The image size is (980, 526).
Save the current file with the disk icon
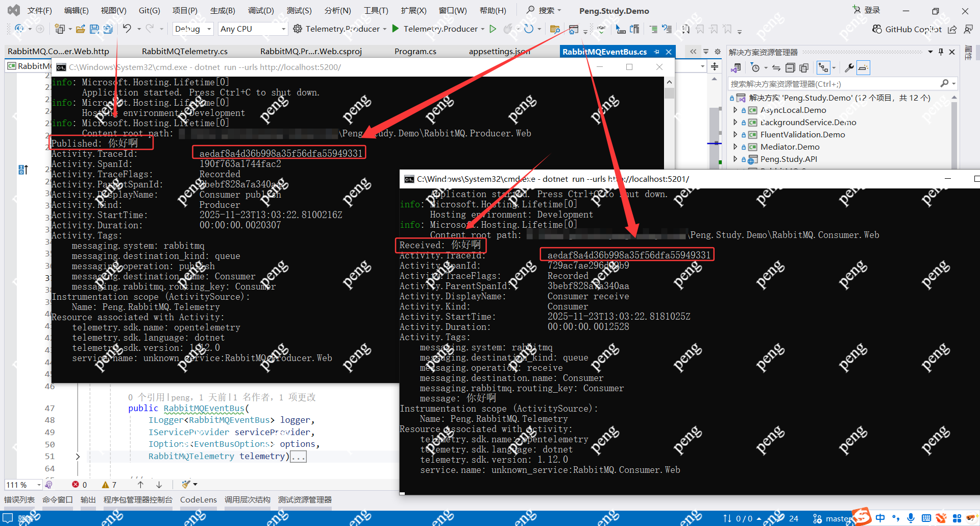[x=94, y=29]
